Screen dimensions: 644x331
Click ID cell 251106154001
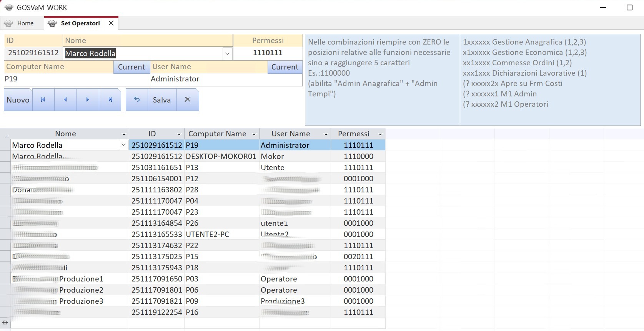(156, 179)
